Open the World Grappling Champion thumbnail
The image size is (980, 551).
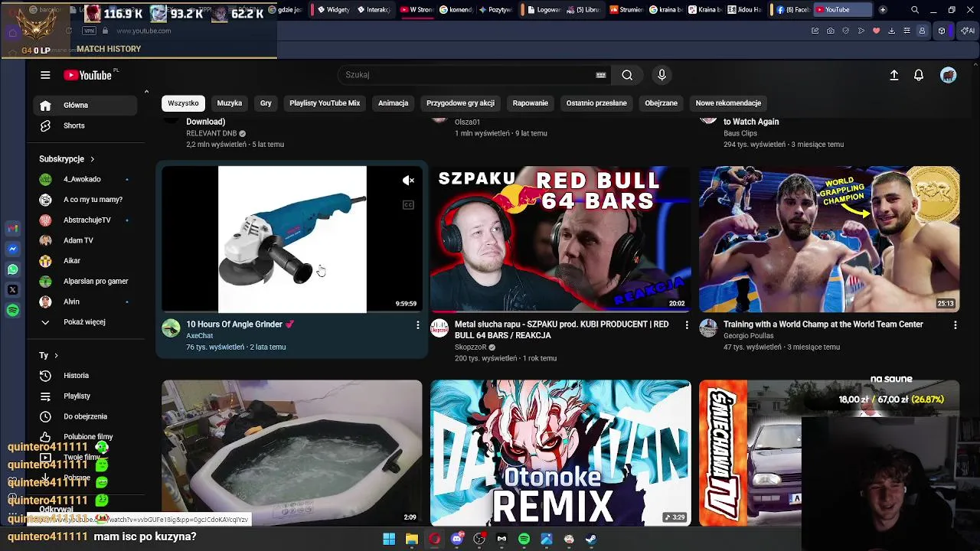tap(829, 239)
